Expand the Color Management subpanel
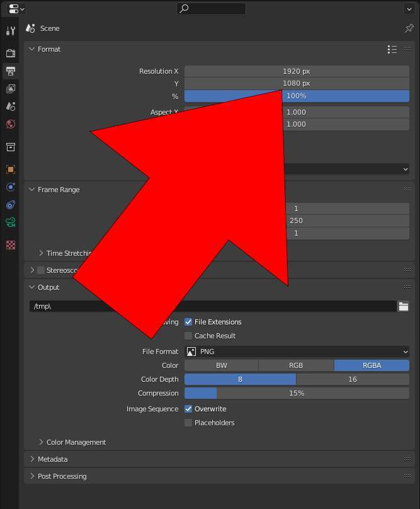 41,442
